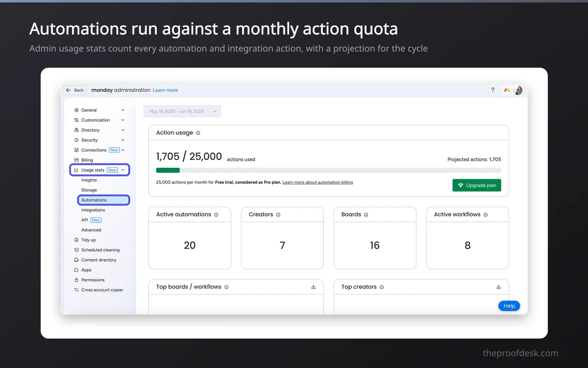Click the Connections icon in sidebar
This screenshot has width=588, height=368.
tap(76, 150)
